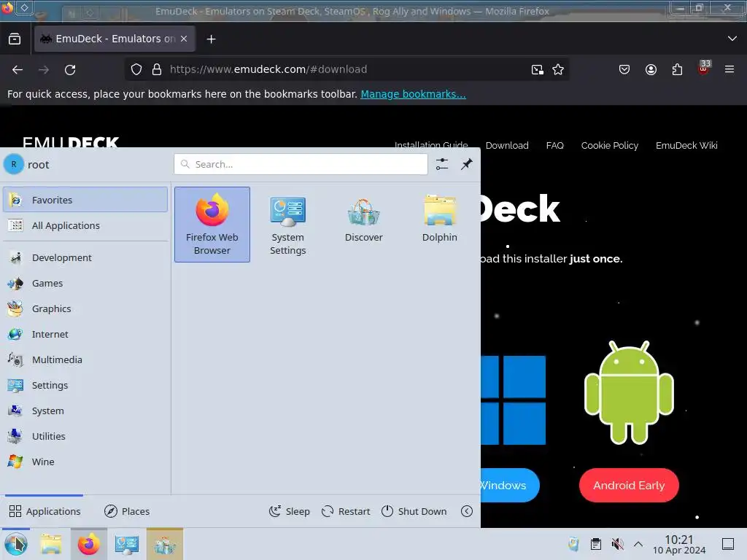The width and height of the screenshot is (747, 560).
Task: Click the volume tray icon beside clipboard
Action: point(617,544)
